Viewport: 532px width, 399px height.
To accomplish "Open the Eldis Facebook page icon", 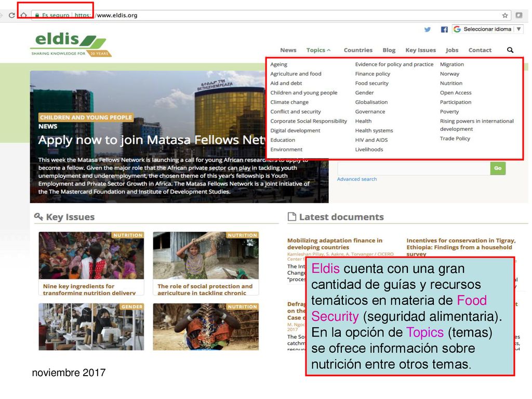I will tap(444, 30).
